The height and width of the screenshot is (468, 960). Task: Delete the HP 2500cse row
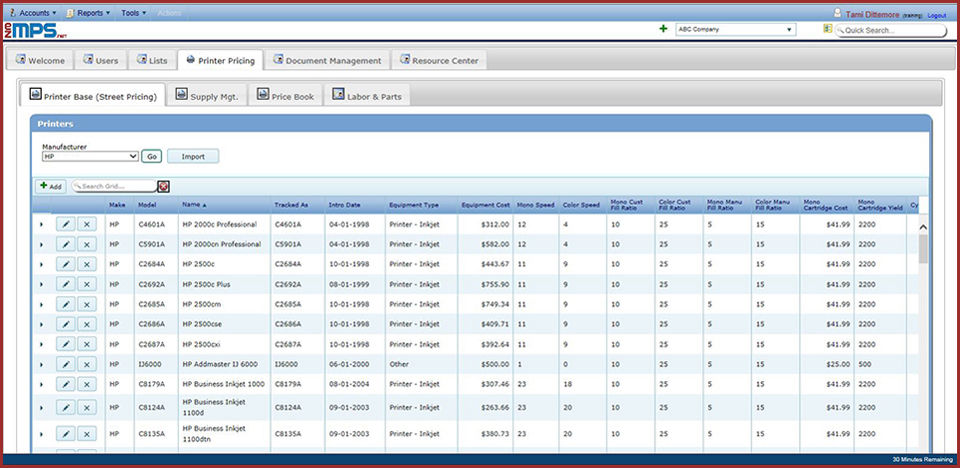[x=86, y=324]
